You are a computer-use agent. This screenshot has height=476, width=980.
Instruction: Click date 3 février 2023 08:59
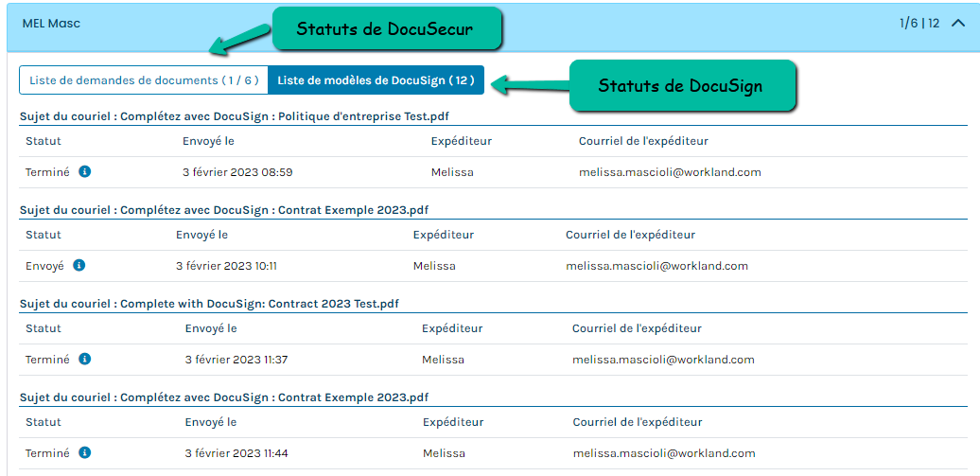(x=237, y=172)
